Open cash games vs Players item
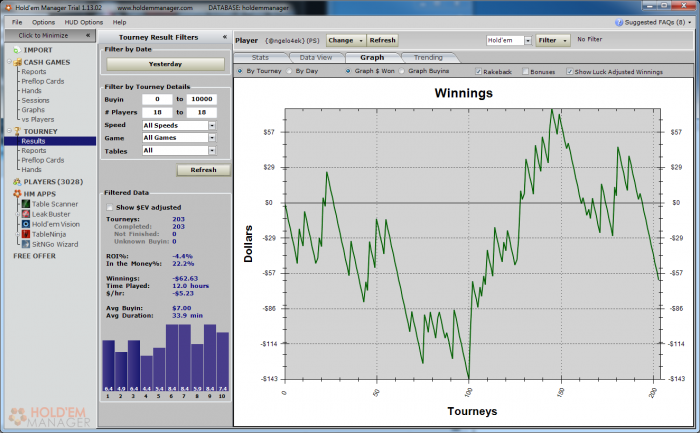Viewport: 700px width, 433px height. pyautogui.click(x=38, y=119)
